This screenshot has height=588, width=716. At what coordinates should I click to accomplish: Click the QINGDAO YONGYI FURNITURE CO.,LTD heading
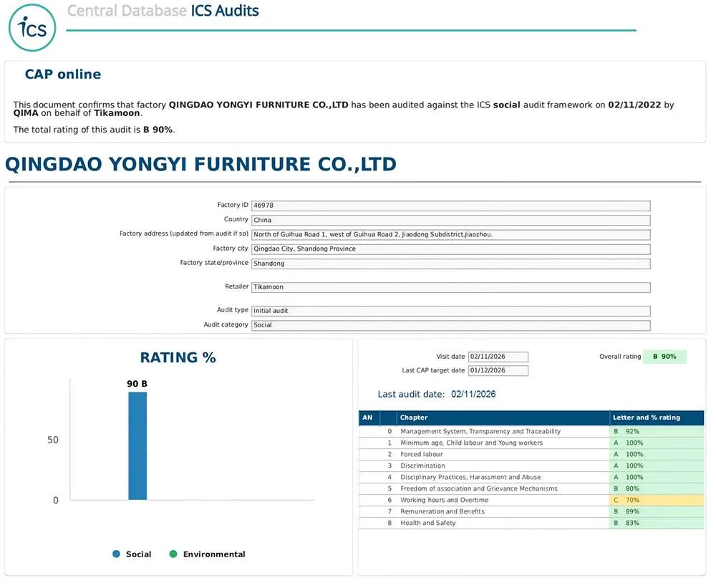(x=203, y=165)
